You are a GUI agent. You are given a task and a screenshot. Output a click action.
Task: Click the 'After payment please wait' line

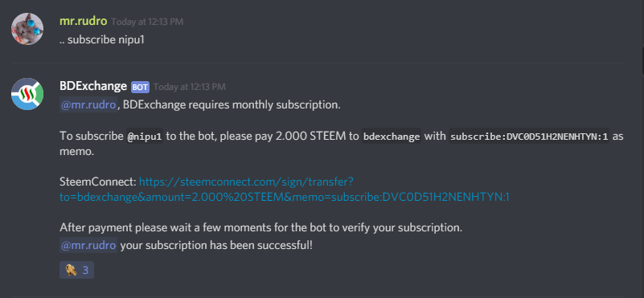(x=260, y=228)
